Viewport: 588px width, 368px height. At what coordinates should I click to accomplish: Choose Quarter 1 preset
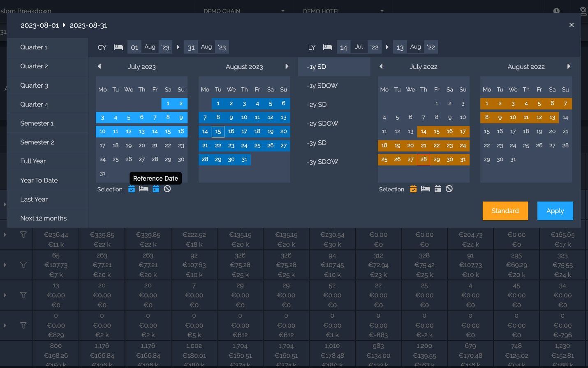[x=48, y=47]
